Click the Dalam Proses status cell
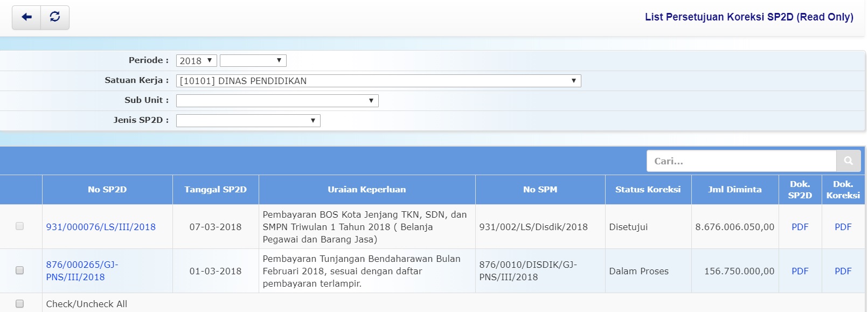 click(648, 271)
